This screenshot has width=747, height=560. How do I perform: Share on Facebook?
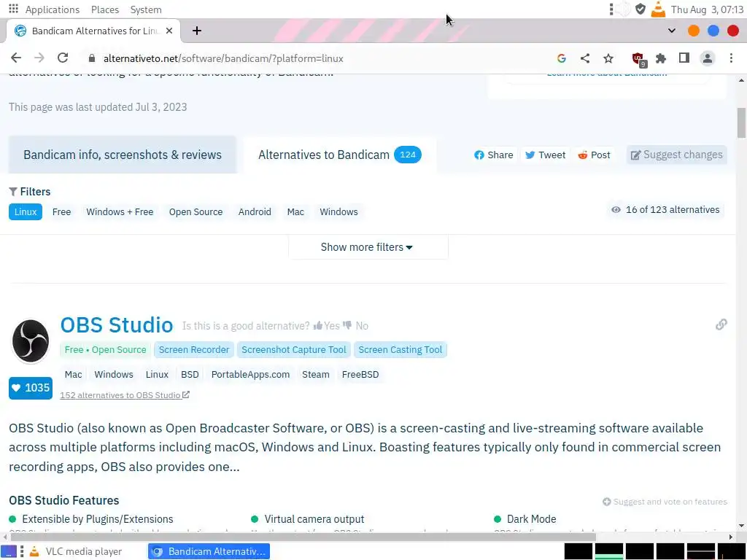click(494, 155)
